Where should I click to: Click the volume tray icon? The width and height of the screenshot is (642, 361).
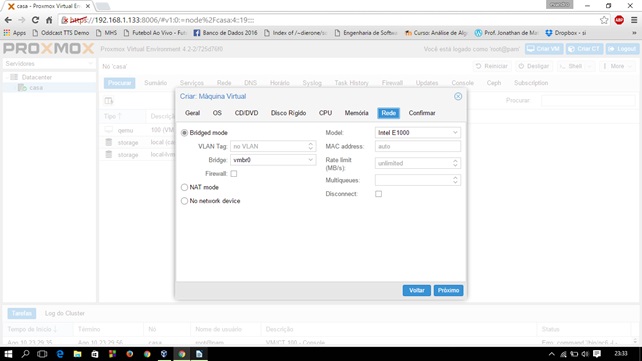point(585,354)
